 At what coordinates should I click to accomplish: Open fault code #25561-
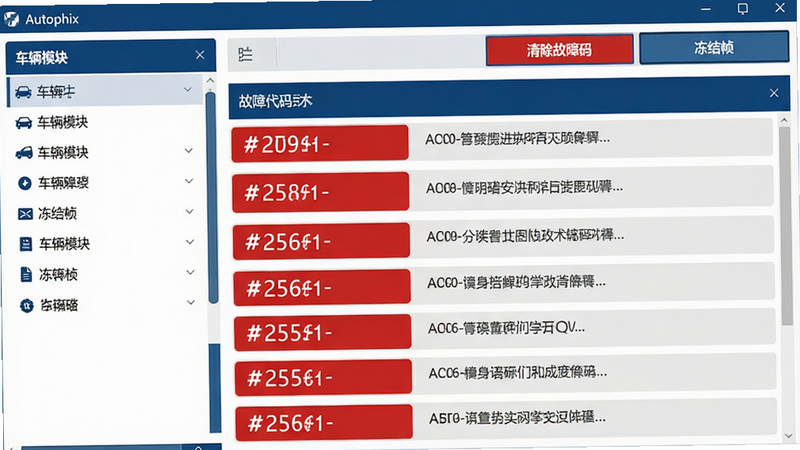coord(323,378)
